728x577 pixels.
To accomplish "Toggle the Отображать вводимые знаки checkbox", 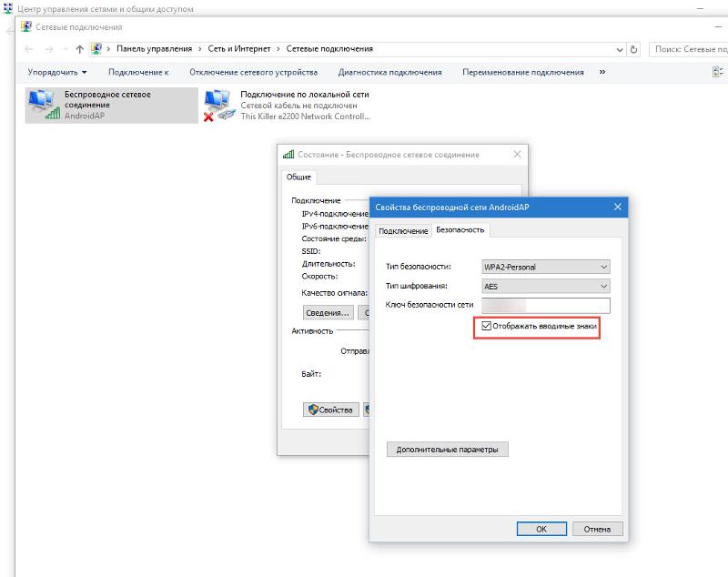I will pos(486,326).
